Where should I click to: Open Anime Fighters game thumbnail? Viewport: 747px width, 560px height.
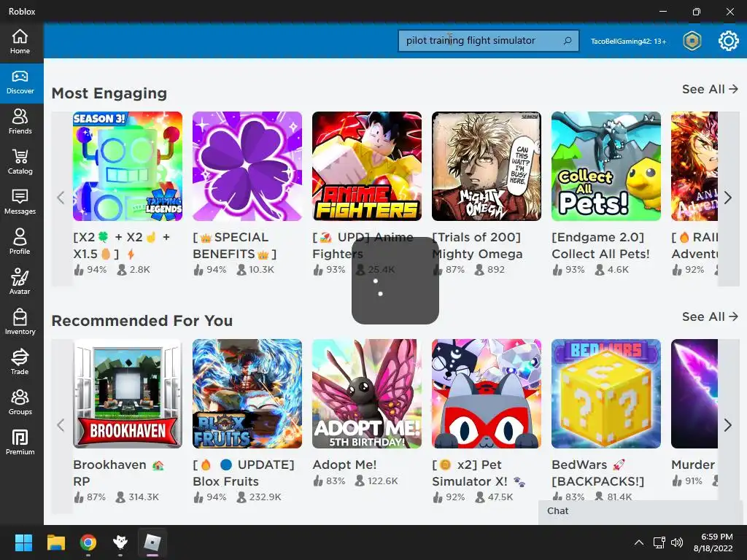[x=367, y=166]
